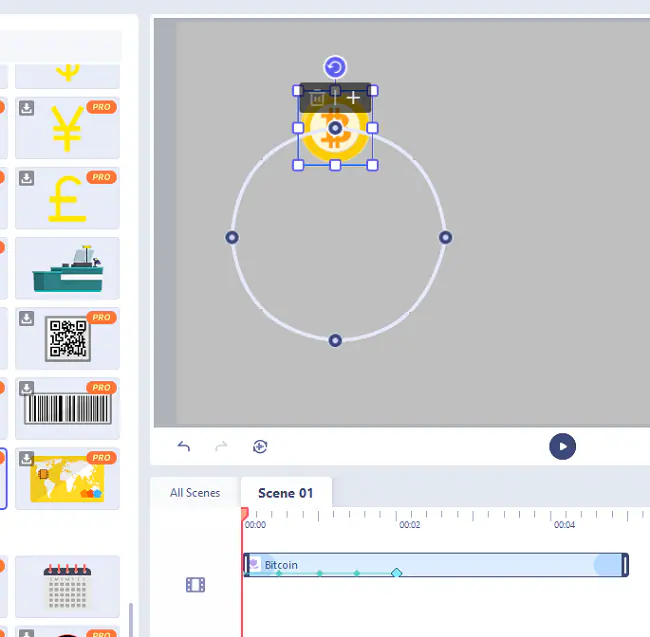This screenshot has width=650, height=637.
Task: Click the left-middle resize handle of Bitcoin
Action: tap(298, 128)
